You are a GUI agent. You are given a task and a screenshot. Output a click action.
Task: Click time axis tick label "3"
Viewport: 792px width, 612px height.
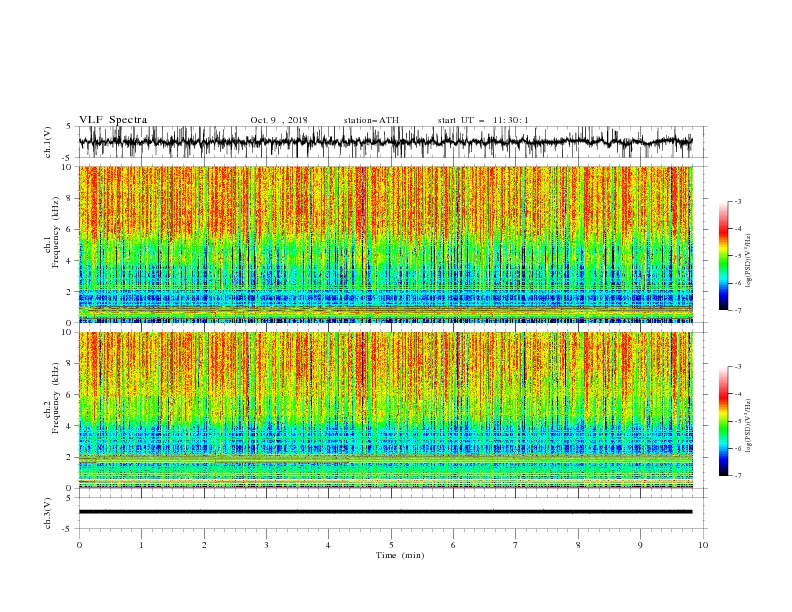point(266,545)
